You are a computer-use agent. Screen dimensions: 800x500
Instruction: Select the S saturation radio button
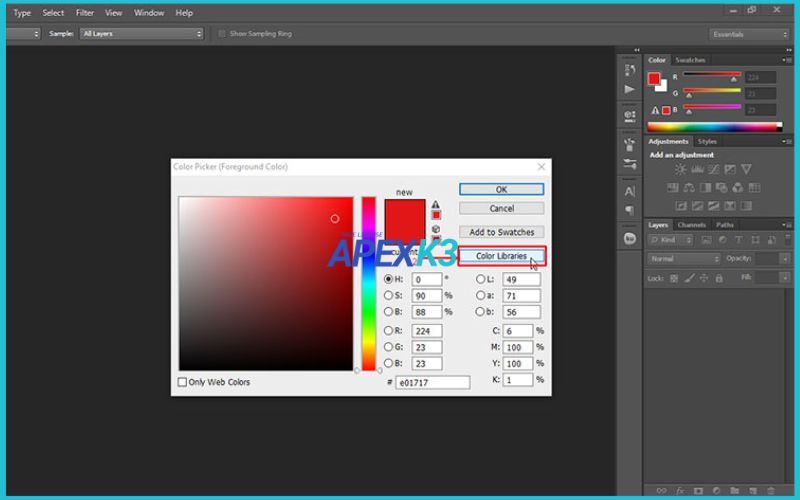388,295
